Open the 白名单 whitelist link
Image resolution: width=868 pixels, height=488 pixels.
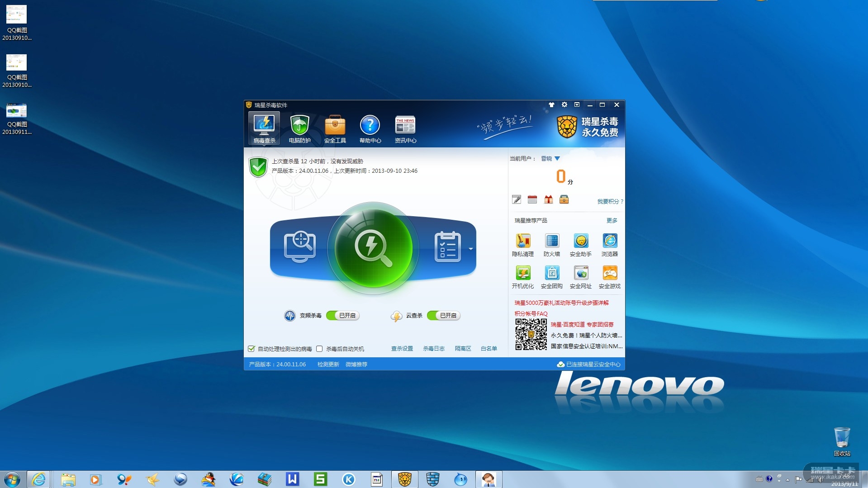click(489, 349)
